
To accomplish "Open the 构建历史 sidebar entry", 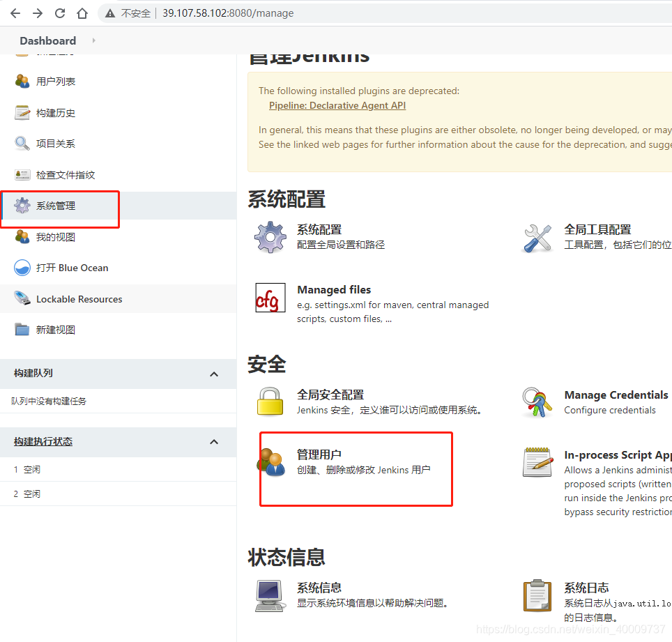I will [x=56, y=113].
